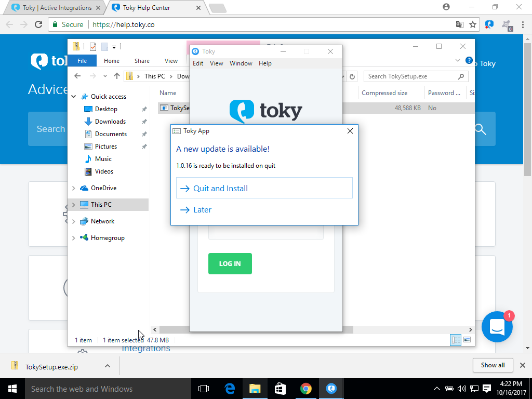Click the Intercom chat bubble icon
The height and width of the screenshot is (399, 532).
(x=497, y=327)
